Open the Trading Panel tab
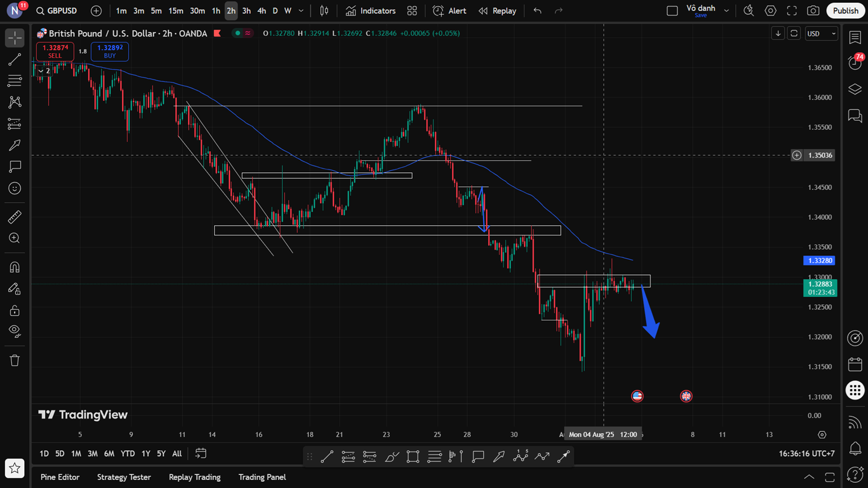This screenshot has width=868, height=488. 262,477
